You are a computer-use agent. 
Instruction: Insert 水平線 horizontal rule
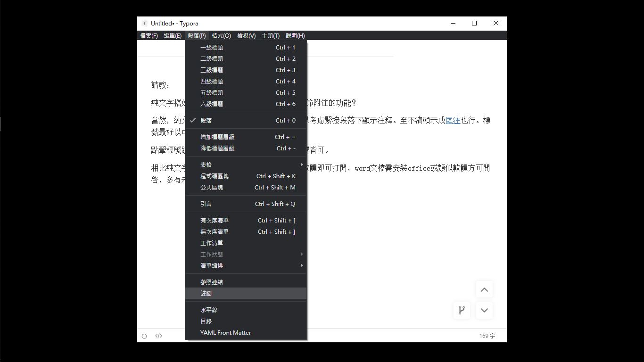click(246, 310)
